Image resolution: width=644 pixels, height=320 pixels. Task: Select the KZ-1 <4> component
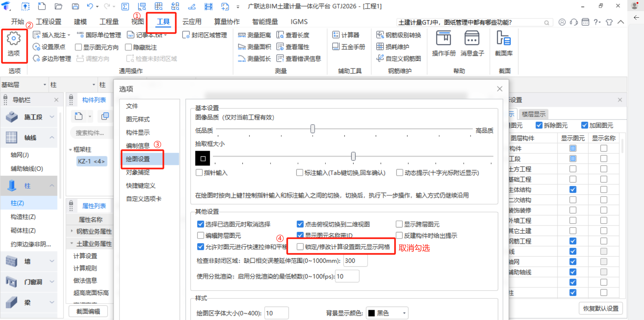pos(91,161)
